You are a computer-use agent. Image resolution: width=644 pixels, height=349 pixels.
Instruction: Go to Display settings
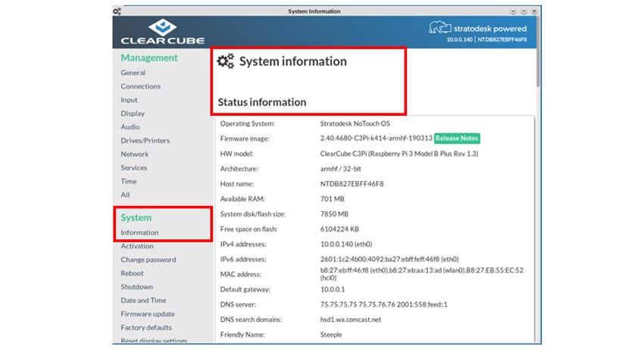133,114
